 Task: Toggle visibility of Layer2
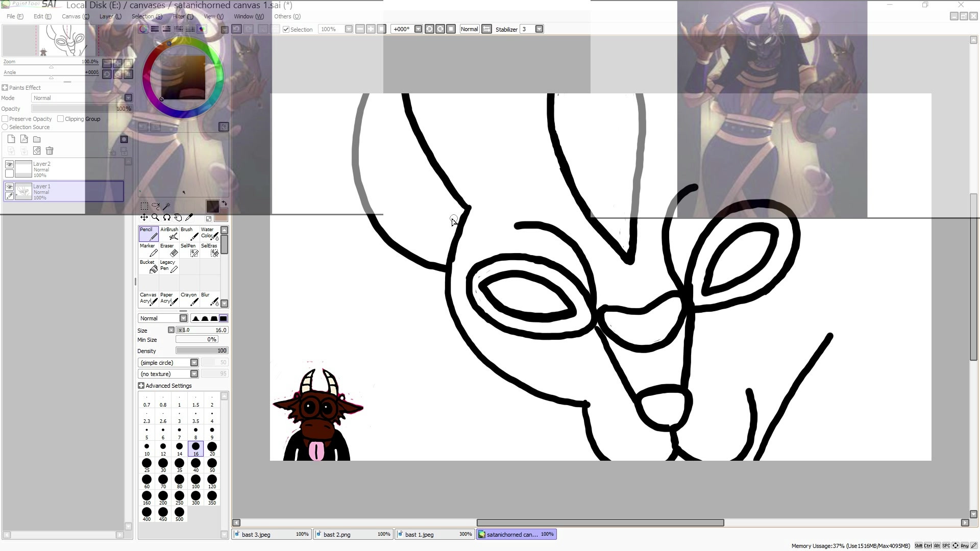(9, 164)
